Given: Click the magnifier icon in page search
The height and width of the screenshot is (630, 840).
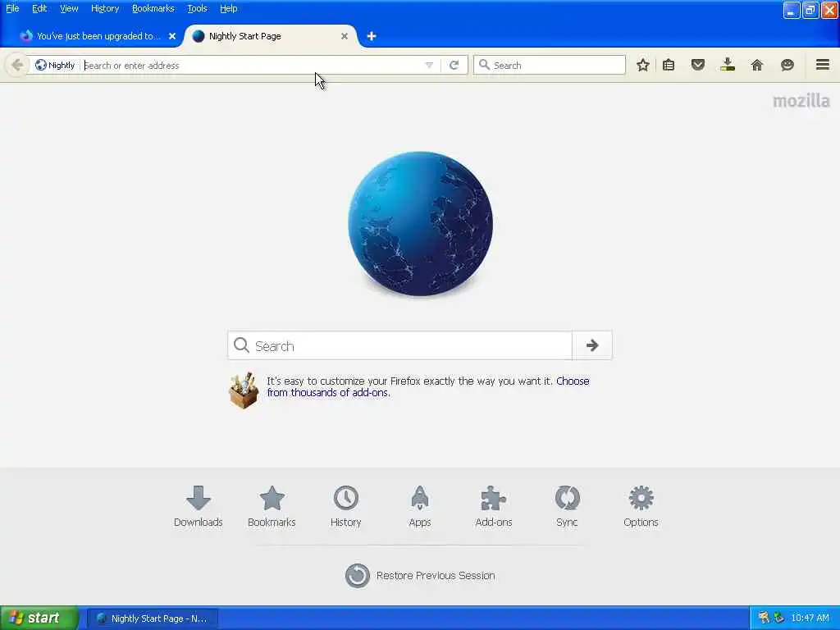Looking at the screenshot, I should 242,345.
